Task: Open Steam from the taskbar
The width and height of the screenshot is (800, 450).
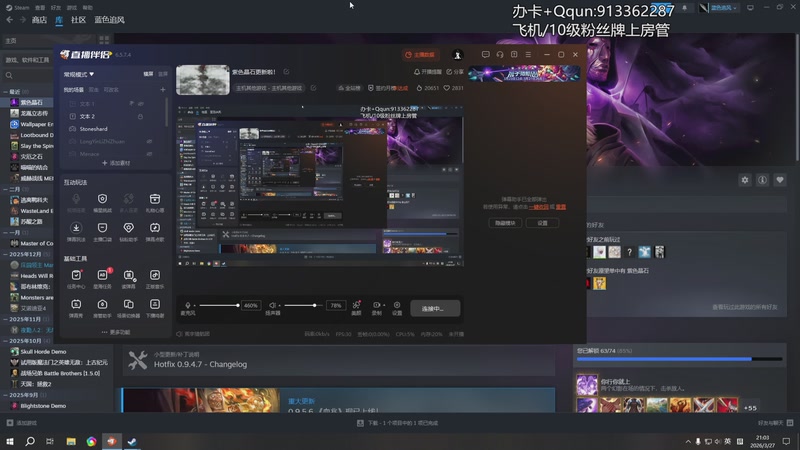Action: (132, 441)
